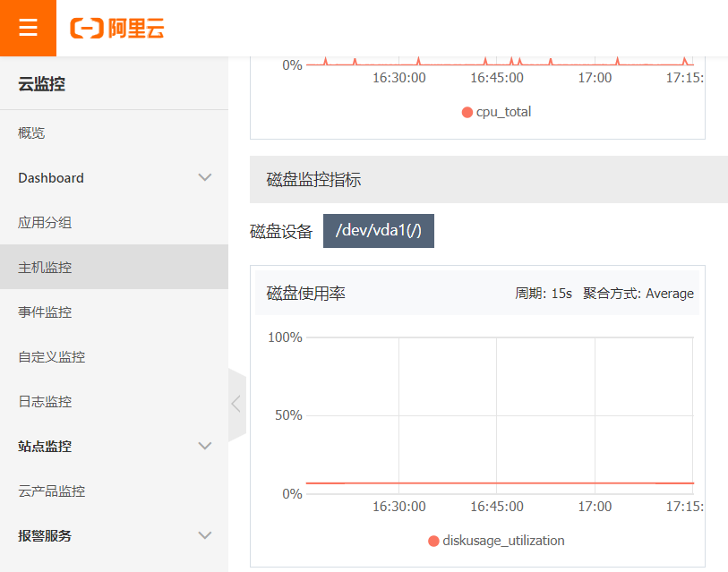Expand the 报警服务 submenu chevron
Screen dimensions: 728x572
[x=205, y=535]
